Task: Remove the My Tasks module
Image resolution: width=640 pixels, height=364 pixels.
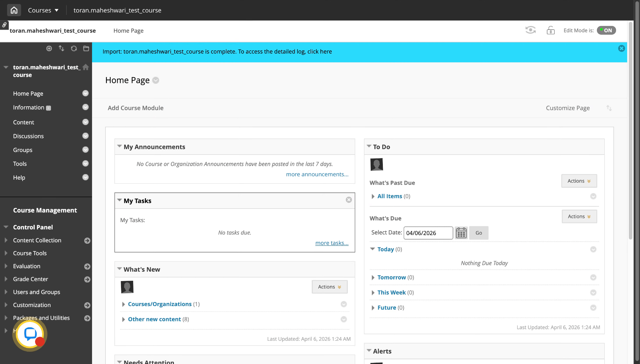Action: tap(349, 200)
